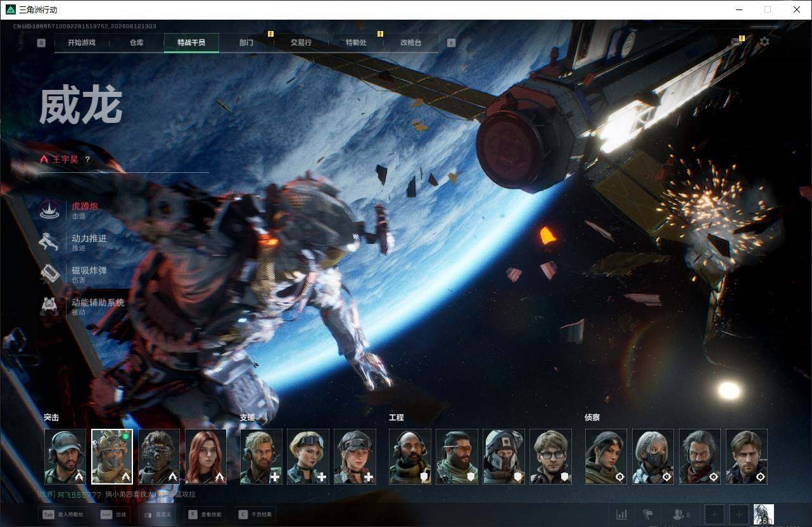Select blonde female support operator with goggles
The height and width of the screenshot is (527, 812).
pyautogui.click(x=308, y=457)
